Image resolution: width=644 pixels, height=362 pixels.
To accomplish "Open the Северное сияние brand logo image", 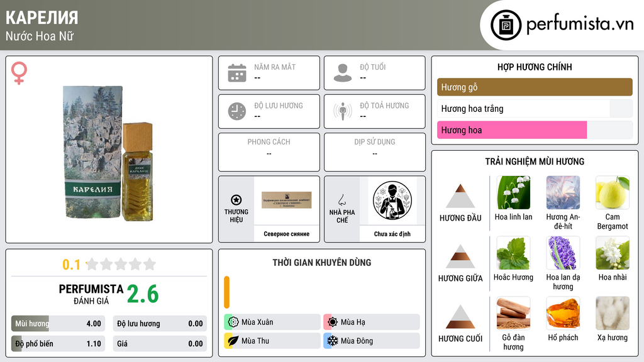I will coord(287,200).
